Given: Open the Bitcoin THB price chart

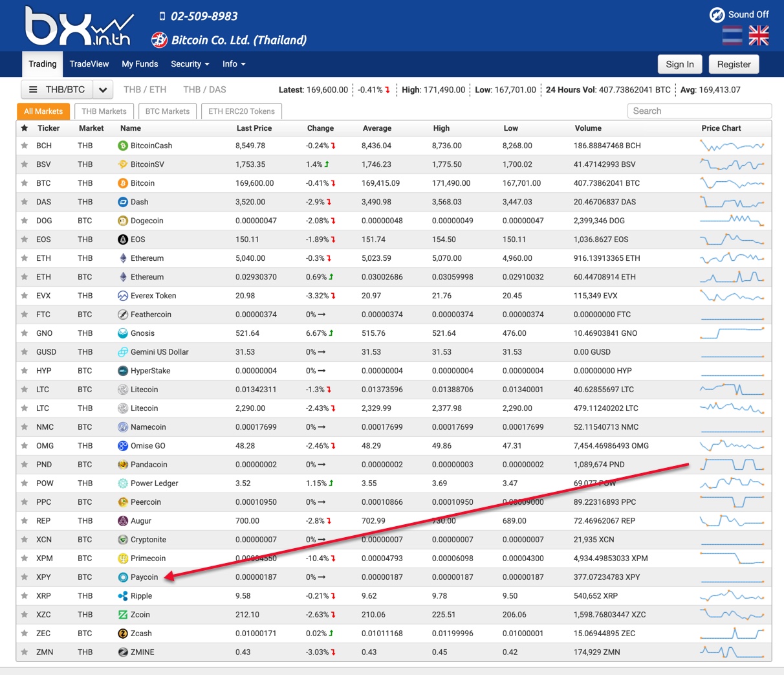Looking at the screenshot, I should pos(732,183).
